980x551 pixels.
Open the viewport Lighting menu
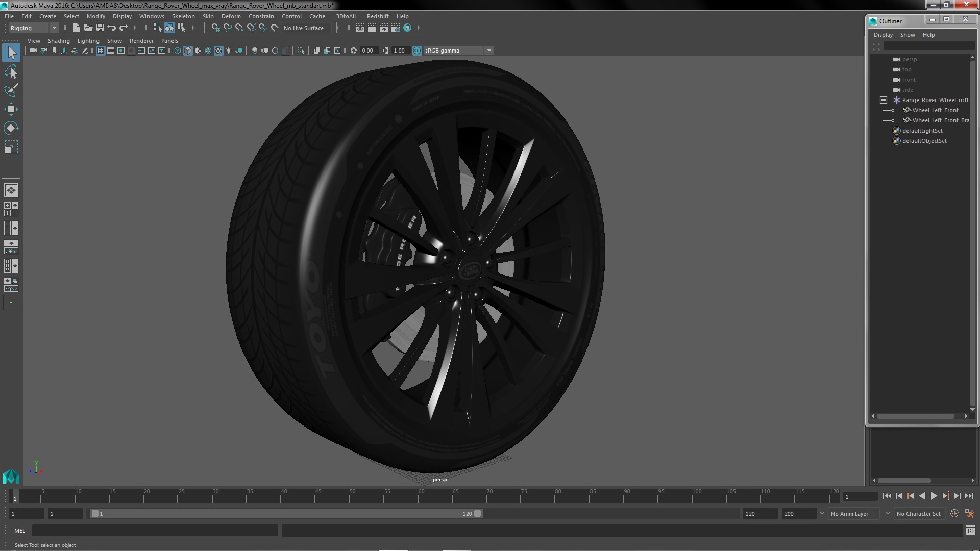pyautogui.click(x=88, y=41)
